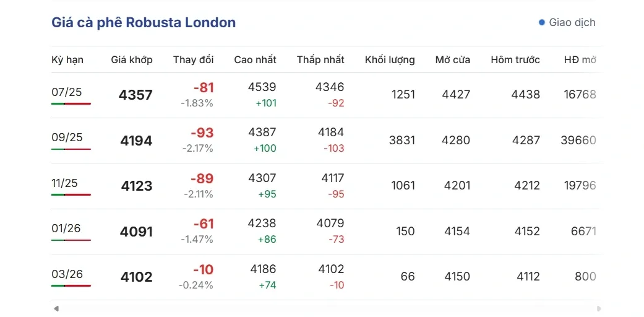This screenshot has height=317, width=644.
Task: Open the 03/26 contract term
Action: pyautogui.click(x=67, y=274)
